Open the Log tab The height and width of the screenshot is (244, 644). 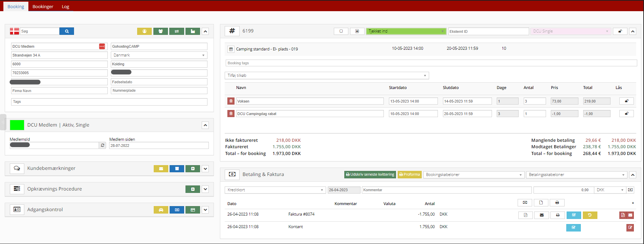[66, 6]
